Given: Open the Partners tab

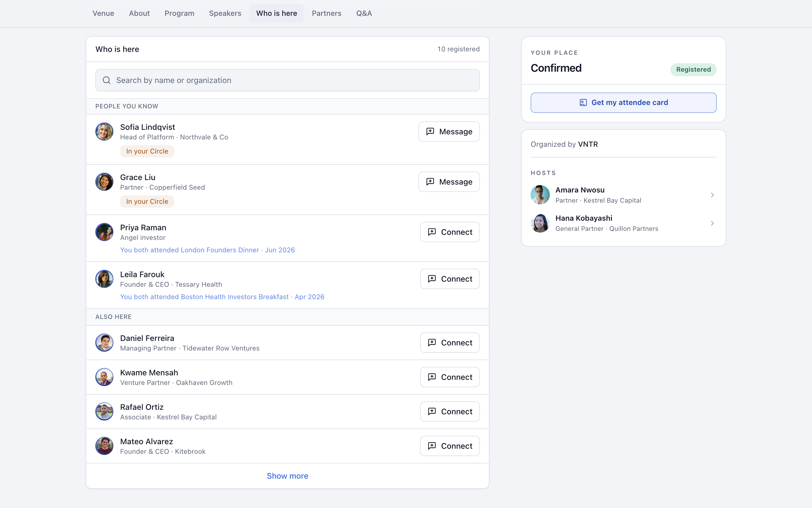Looking at the screenshot, I should [326, 14].
